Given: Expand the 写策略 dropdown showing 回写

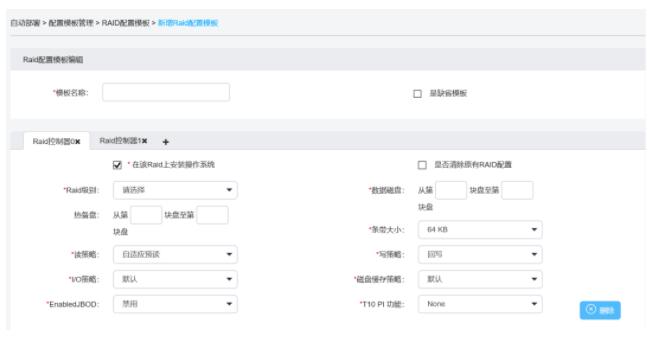Looking at the screenshot, I should click(x=480, y=254).
